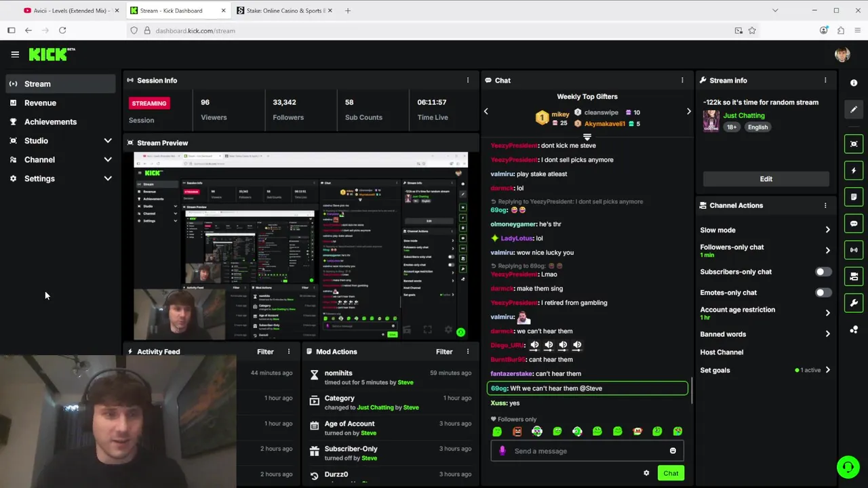The image size is (868, 488).
Task: Toggle broadcast signal widget icon in right sidebar
Action: [x=854, y=250]
